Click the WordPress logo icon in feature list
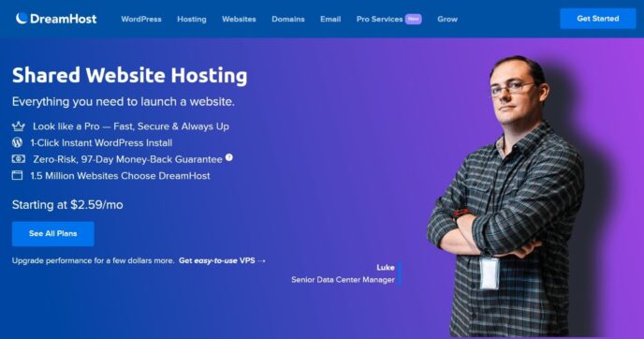This screenshot has width=644, height=339. click(17, 142)
